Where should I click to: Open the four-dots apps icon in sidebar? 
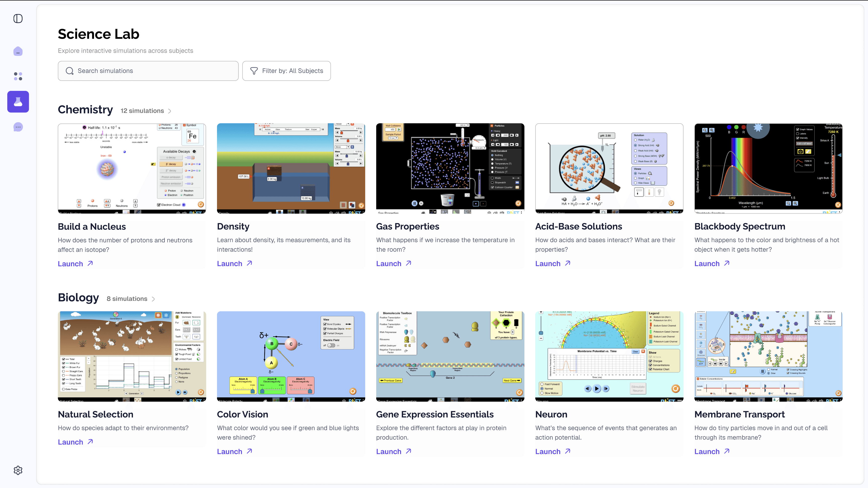18,77
